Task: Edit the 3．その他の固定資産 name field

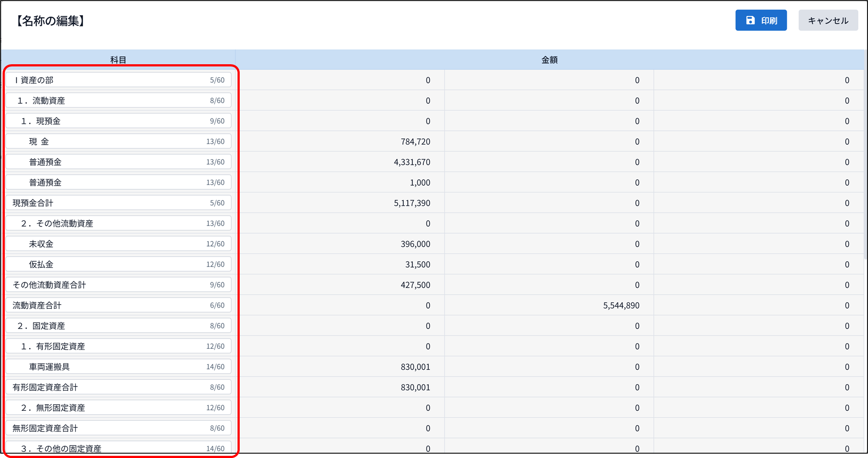Action: (118, 448)
